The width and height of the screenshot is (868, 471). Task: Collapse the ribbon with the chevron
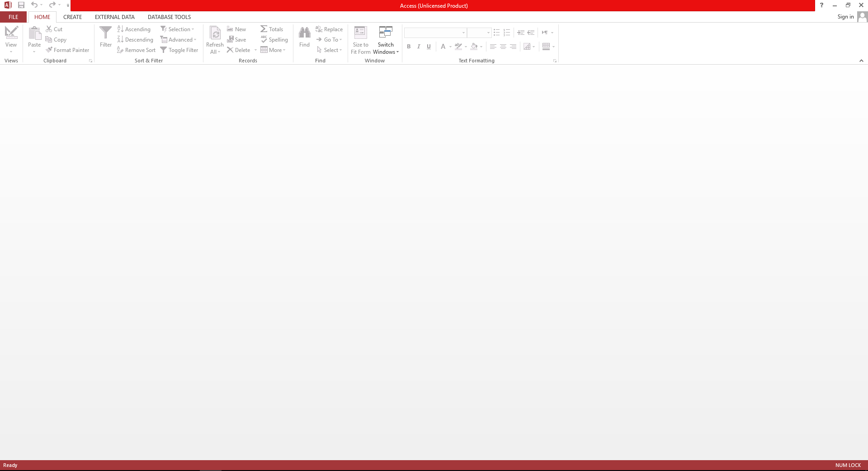point(861,61)
